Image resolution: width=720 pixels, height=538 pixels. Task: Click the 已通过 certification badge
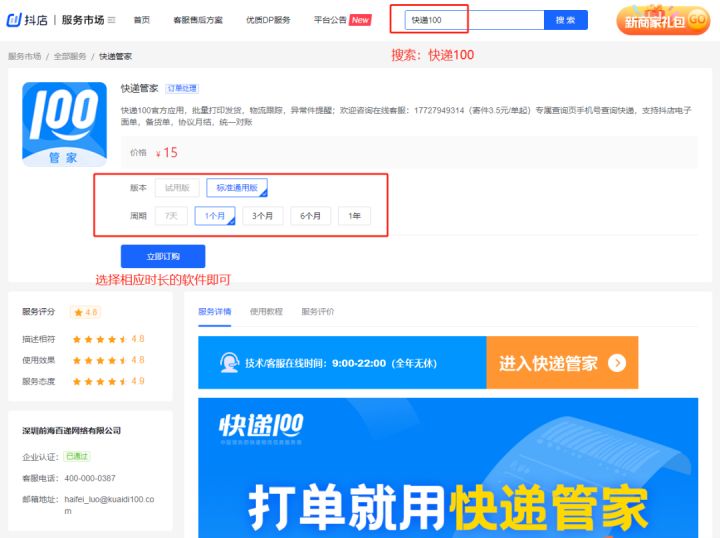77,456
